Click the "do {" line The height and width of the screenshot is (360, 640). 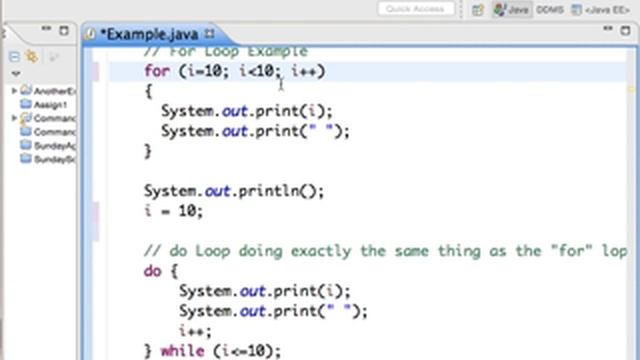coord(161,271)
